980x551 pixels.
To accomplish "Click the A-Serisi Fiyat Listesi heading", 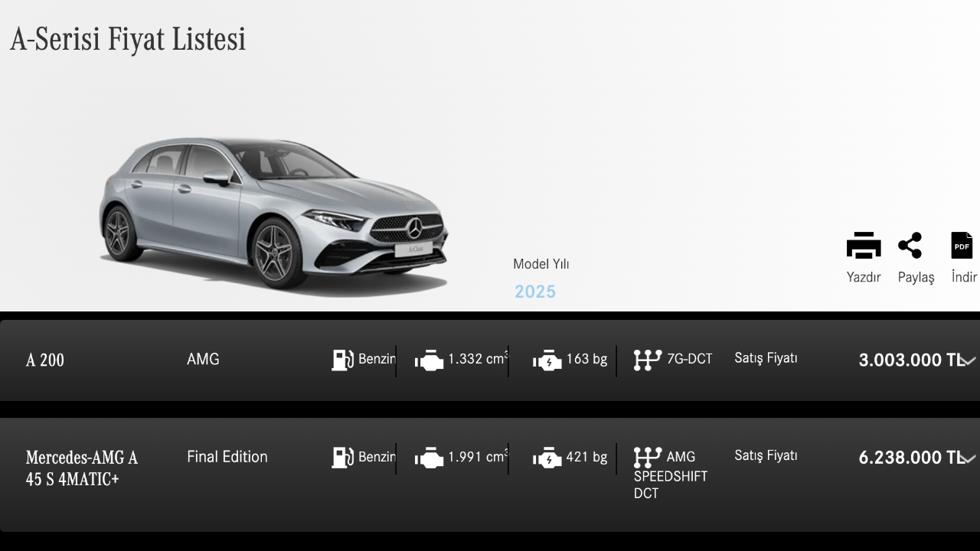I will [128, 39].
